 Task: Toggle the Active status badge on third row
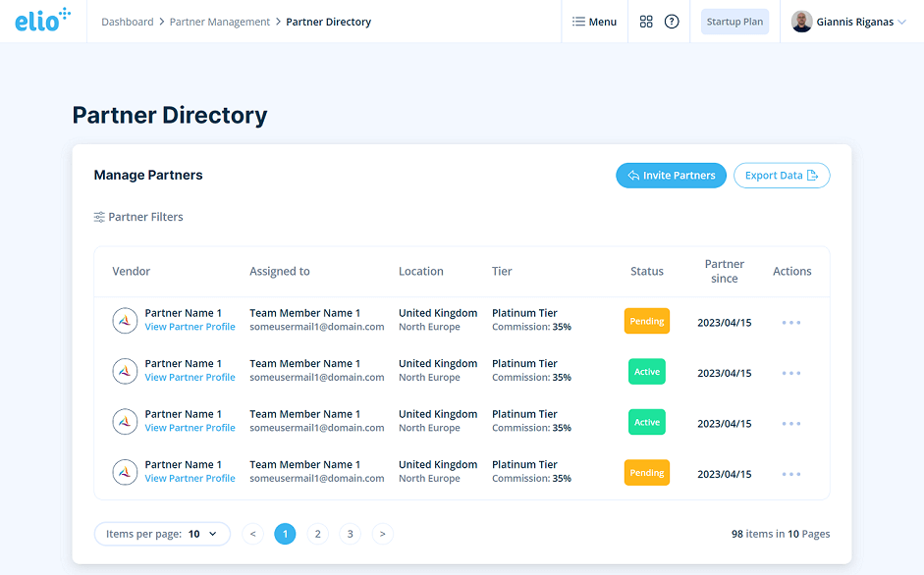click(x=646, y=422)
